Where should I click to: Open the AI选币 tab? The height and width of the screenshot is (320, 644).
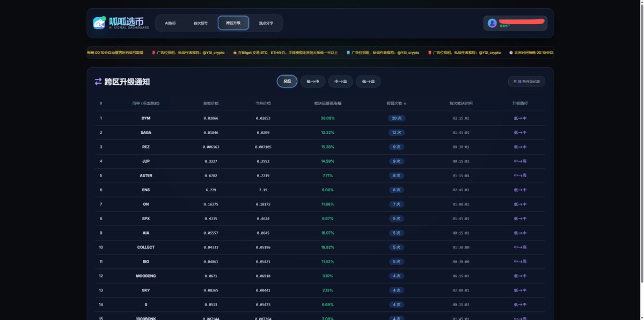pyautogui.click(x=170, y=23)
